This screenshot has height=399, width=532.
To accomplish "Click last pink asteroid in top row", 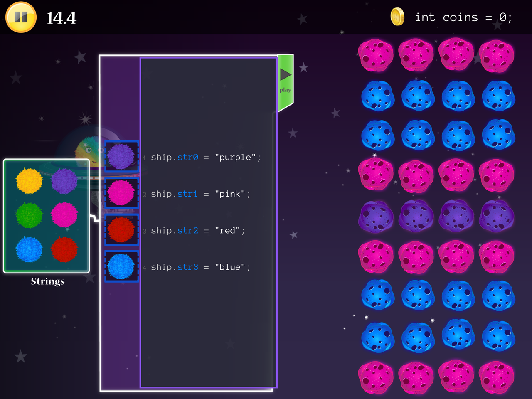I will point(497,56).
